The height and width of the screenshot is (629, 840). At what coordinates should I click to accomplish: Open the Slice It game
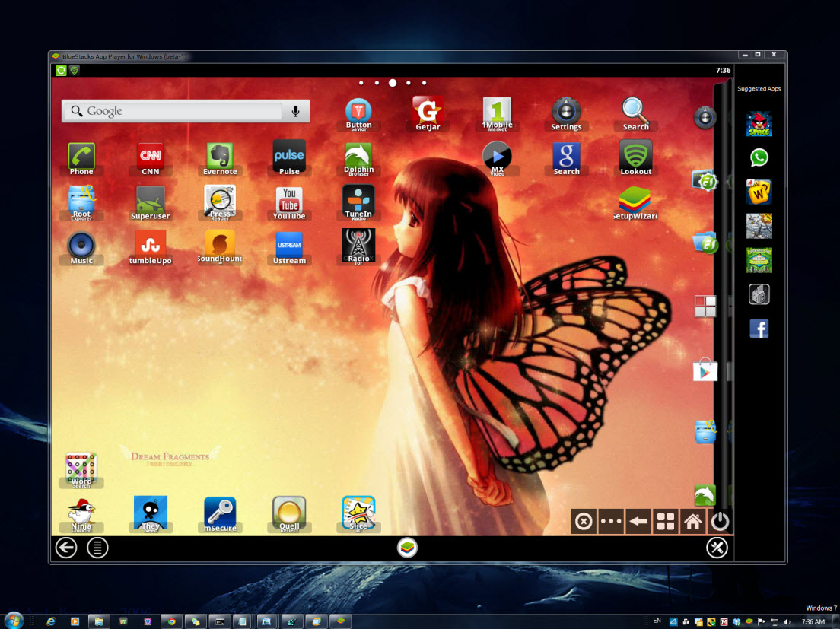pos(358,514)
